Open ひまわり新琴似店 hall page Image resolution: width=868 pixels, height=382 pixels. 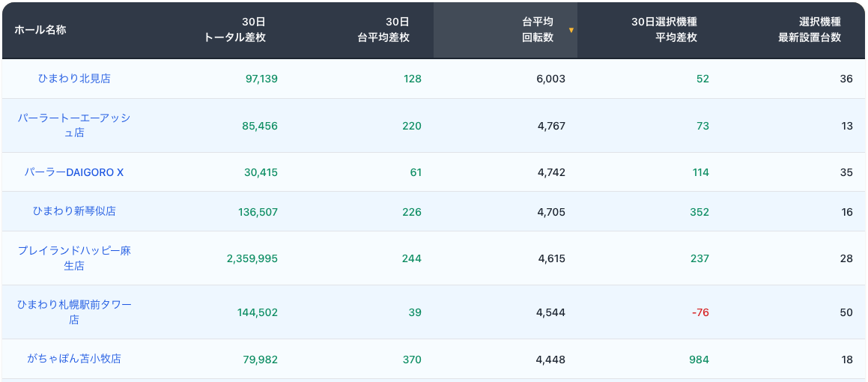(74, 211)
